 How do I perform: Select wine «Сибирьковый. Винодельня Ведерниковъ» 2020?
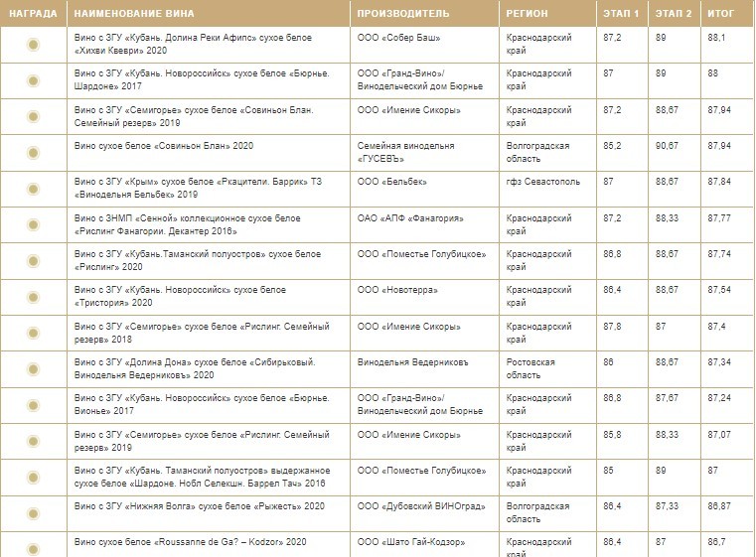pyautogui.click(x=195, y=368)
